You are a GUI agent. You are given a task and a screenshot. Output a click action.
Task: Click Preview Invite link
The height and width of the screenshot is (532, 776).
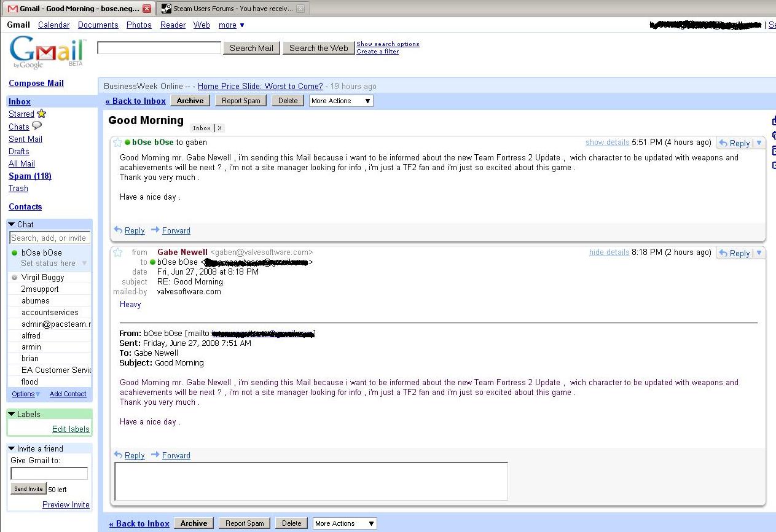(66, 504)
